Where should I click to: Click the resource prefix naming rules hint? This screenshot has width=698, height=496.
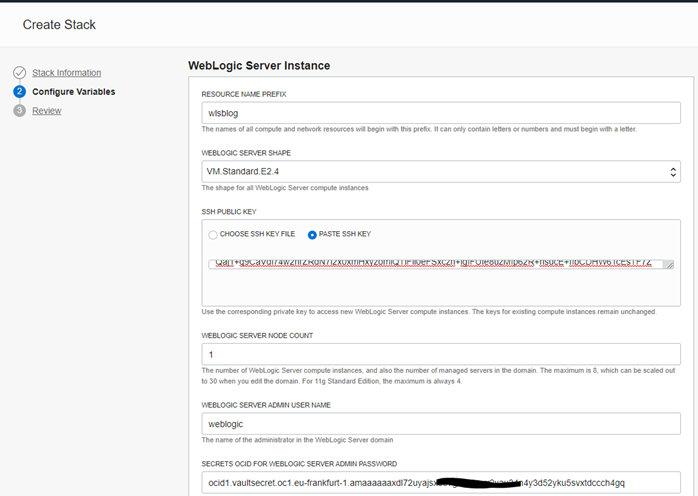(x=419, y=129)
